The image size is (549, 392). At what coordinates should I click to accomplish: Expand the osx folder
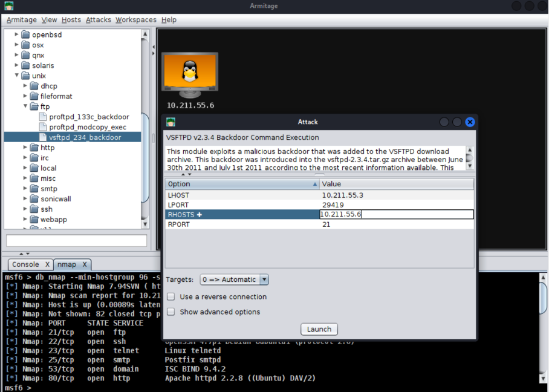click(x=16, y=45)
